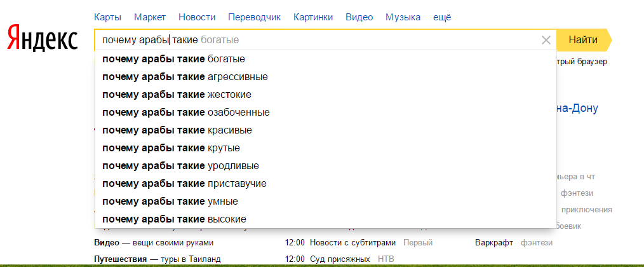This screenshot has width=644, height=267.
Task: Open the Варкрафт movie link
Action: (x=495, y=242)
